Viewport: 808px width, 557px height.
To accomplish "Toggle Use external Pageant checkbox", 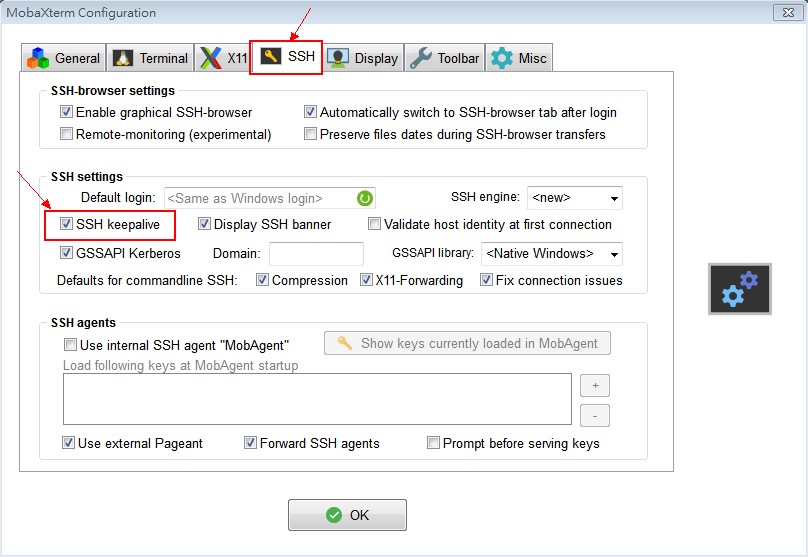I will (x=68, y=443).
